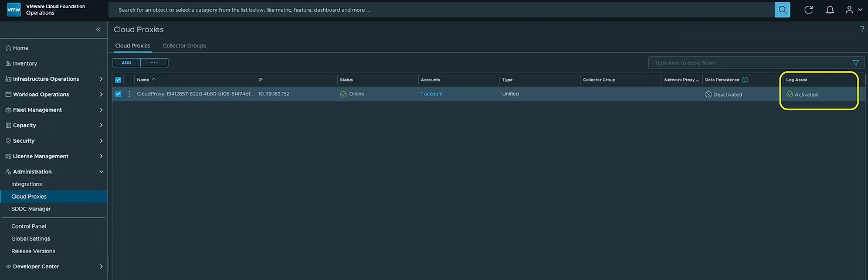868x280 pixels.
Task: Open SDDC Manager in sidebar
Action: pyautogui.click(x=31, y=209)
